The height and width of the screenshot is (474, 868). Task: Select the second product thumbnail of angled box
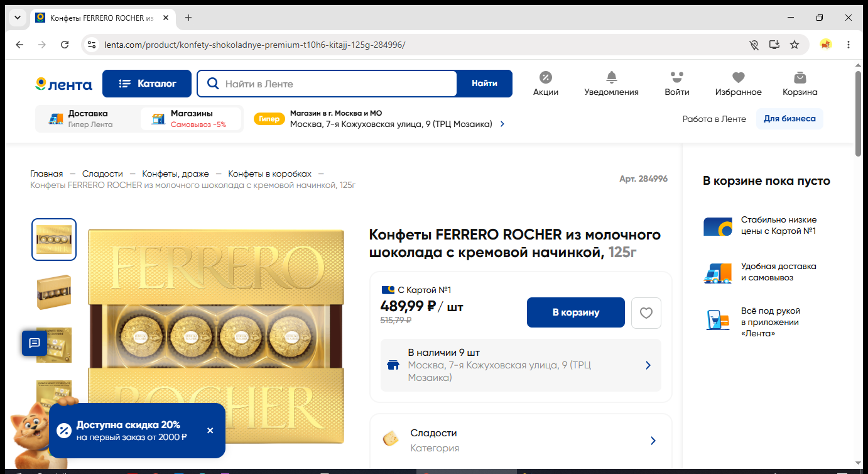coord(54,292)
